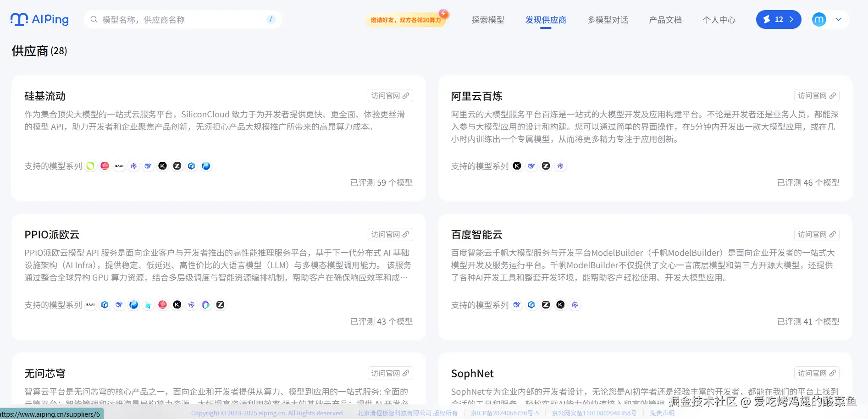Click the blue cube icon in 百度智能云 card

point(531,305)
